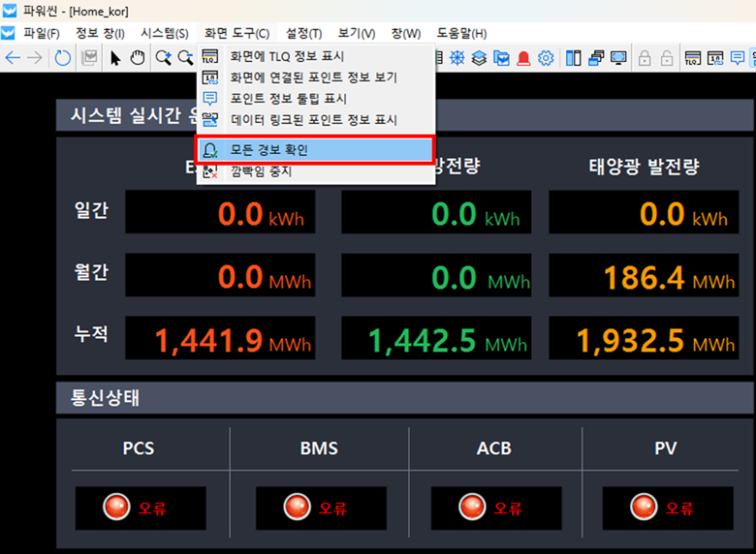This screenshot has height=554, width=756.
Task: Choose '화면에 TLQ 정보 표시' menu item
Action: click(287, 57)
